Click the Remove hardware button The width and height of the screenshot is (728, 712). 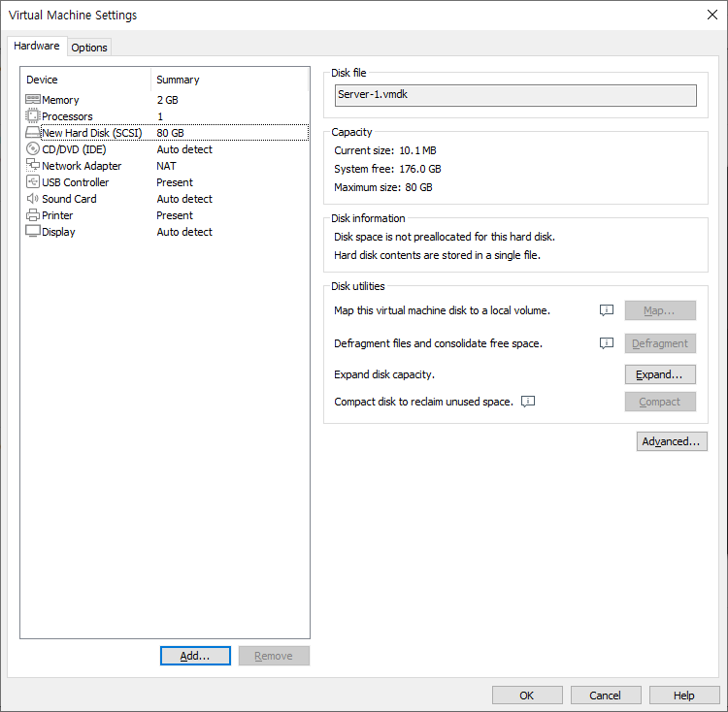point(274,656)
